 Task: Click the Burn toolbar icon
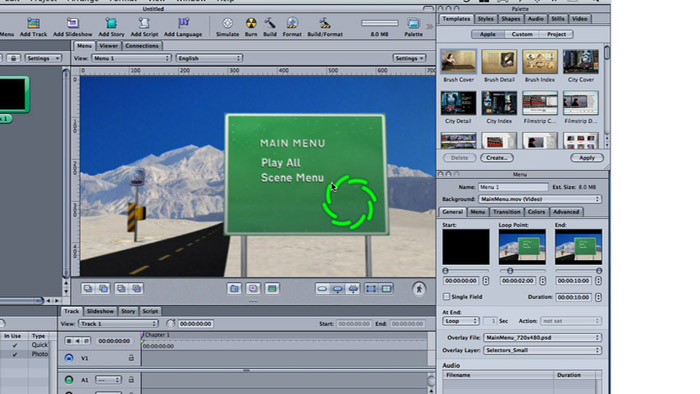251,23
